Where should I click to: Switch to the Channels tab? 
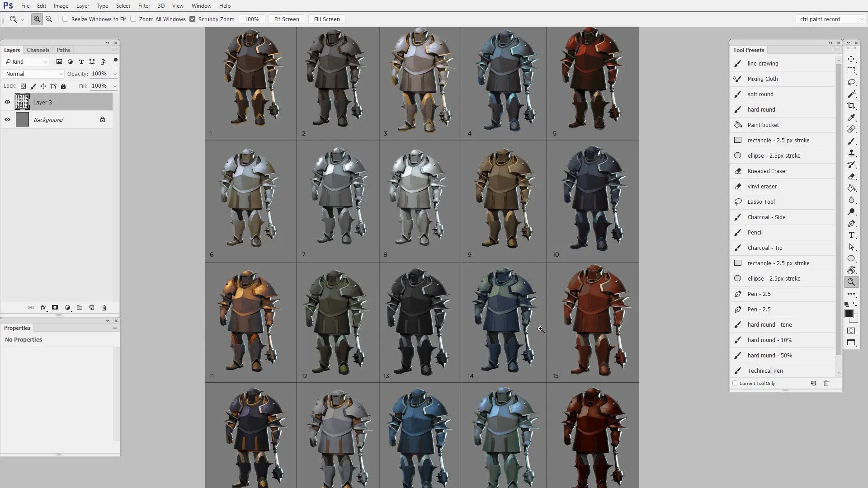38,50
